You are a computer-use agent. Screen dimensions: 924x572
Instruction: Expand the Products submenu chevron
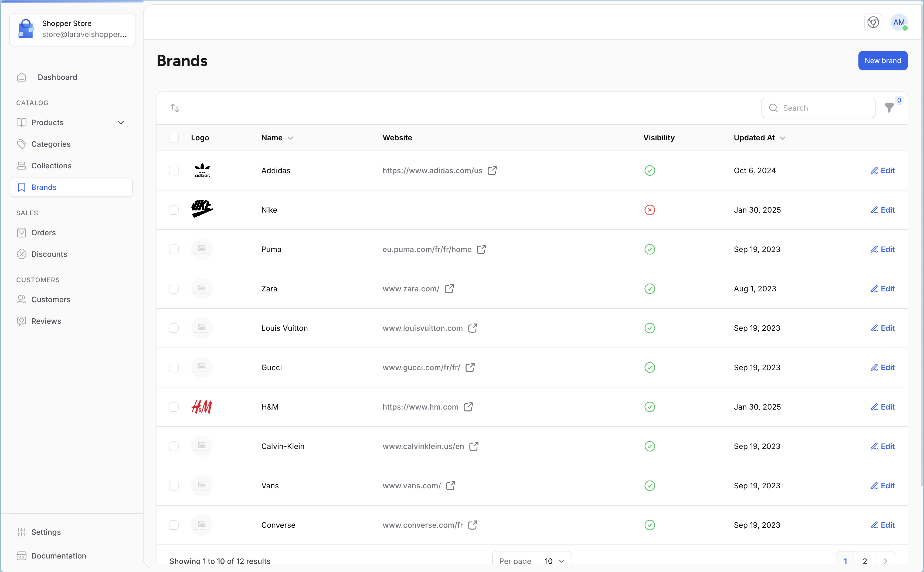[x=121, y=122]
